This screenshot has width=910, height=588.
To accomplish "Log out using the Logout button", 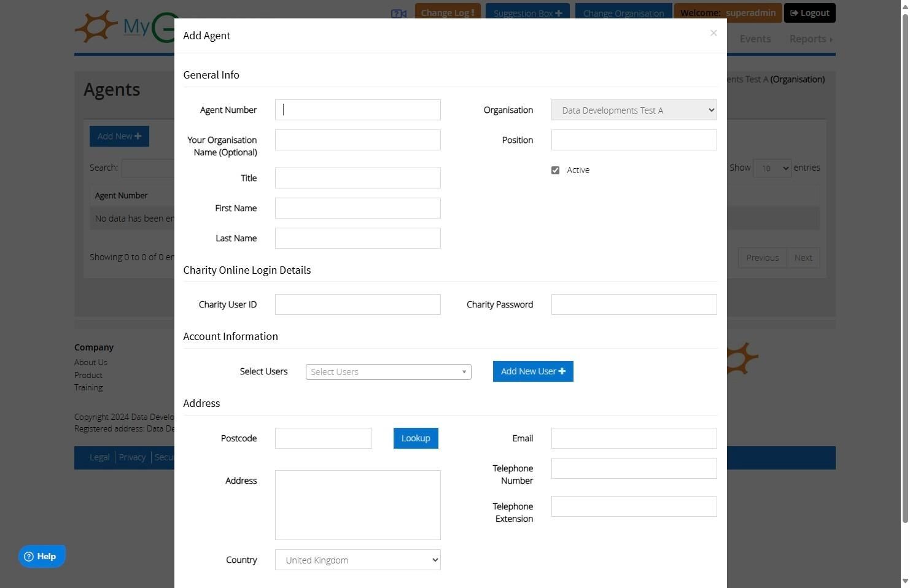I will 809,13.
